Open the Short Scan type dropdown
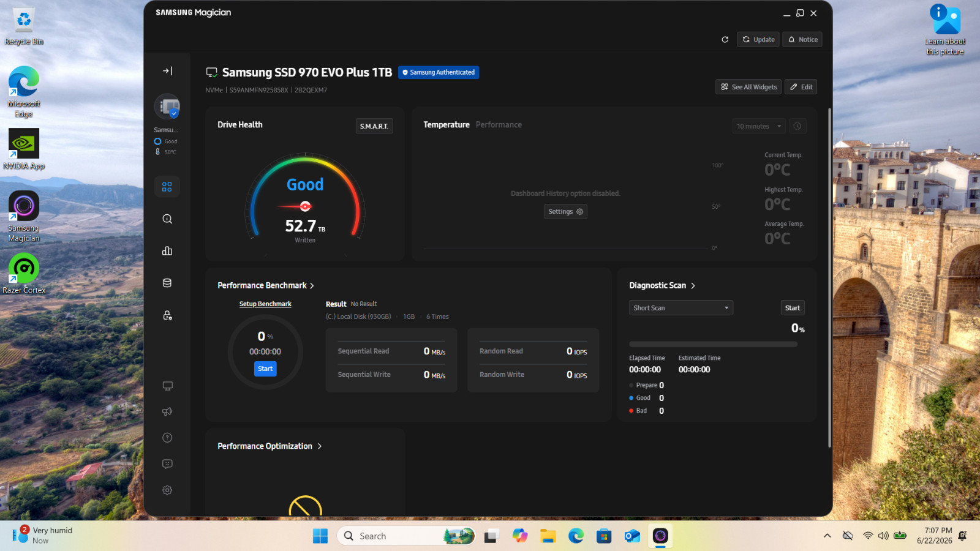The height and width of the screenshot is (551, 980). (x=681, y=308)
